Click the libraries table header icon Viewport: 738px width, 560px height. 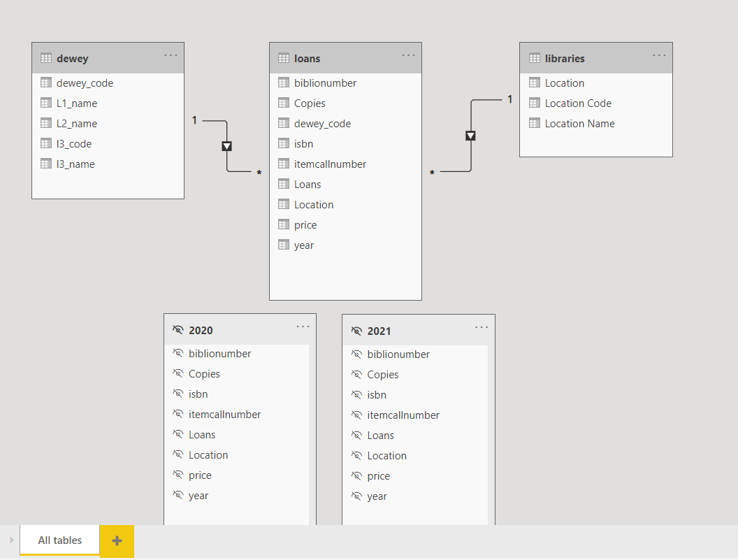coord(535,59)
